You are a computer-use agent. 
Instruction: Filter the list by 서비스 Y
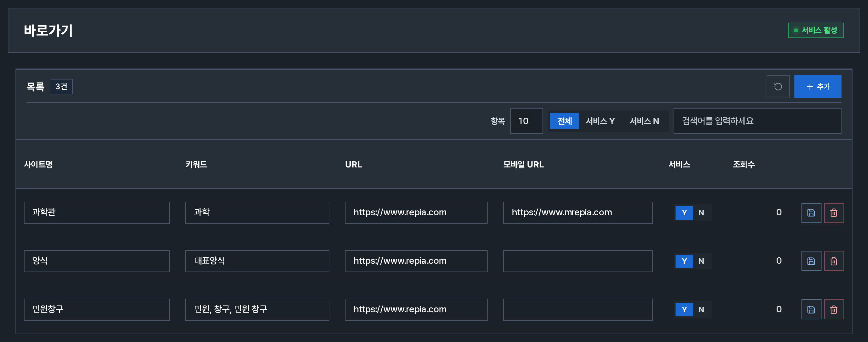coord(600,121)
